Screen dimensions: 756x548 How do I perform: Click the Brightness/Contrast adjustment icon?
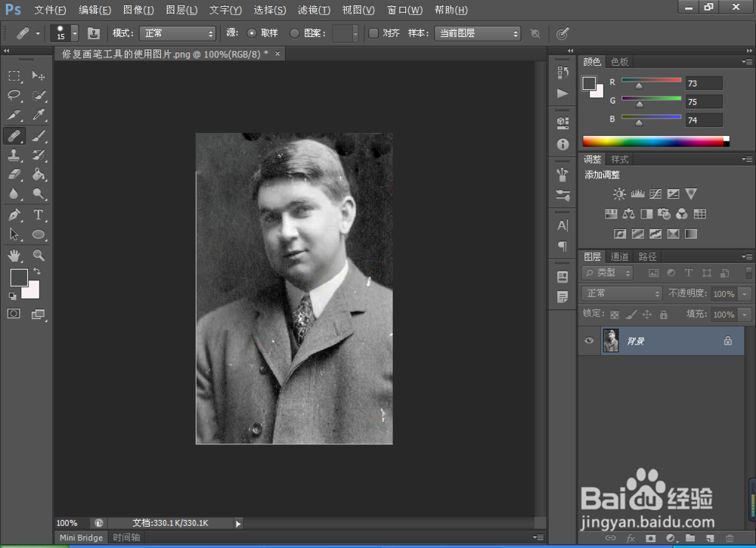pos(619,194)
